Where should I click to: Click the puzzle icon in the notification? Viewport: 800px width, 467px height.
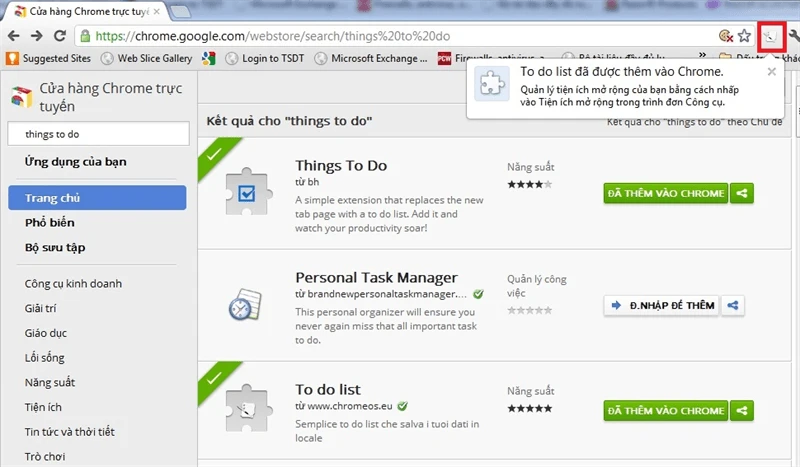[x=492, y=83]
